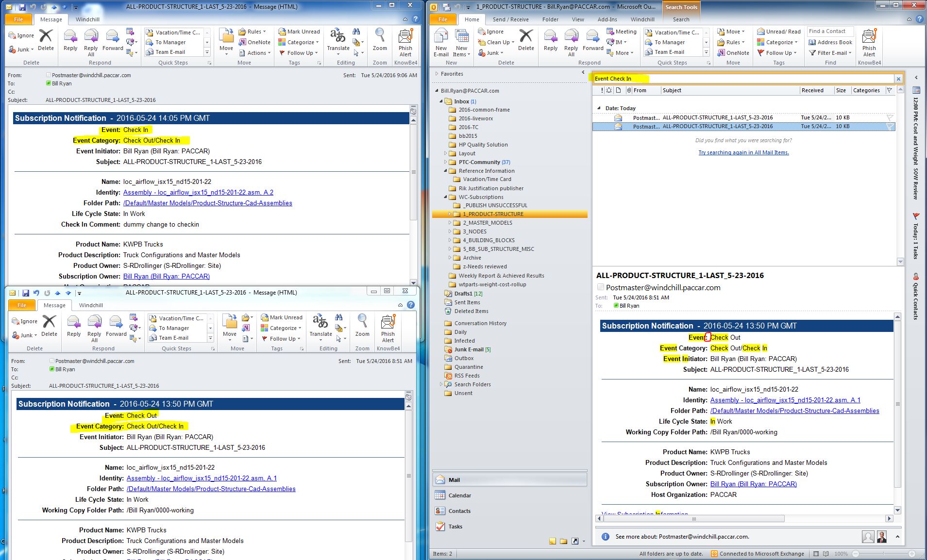Toggle flag on first search result email
The height and width of the screenshot is (560, 927).
(x=890, y=117)
